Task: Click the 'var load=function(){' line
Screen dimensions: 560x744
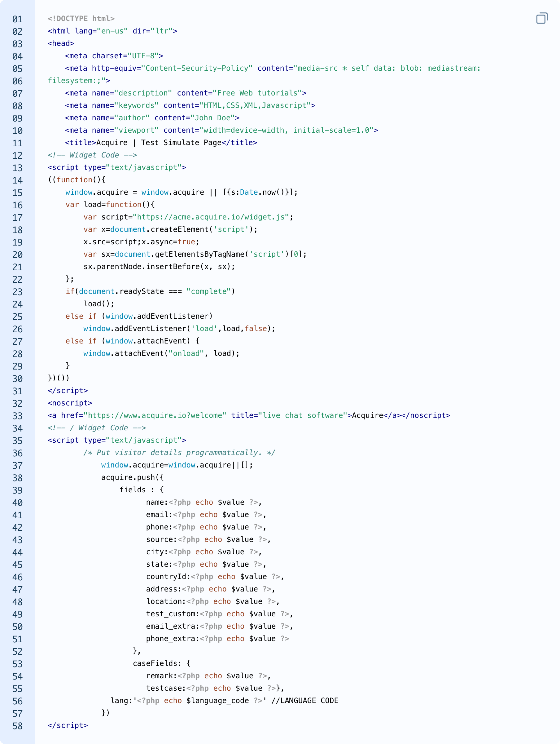Action: pos(110,205)
